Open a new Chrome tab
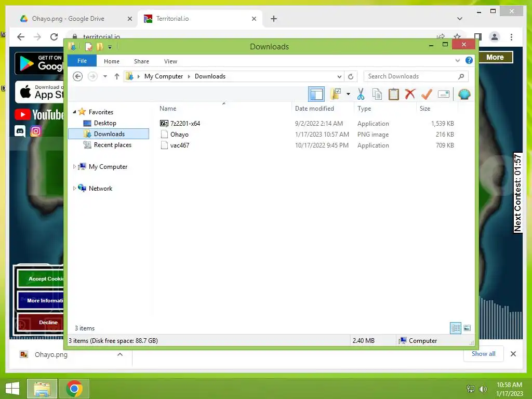Viewport: 532px width, 399px height. click(274, 19)
